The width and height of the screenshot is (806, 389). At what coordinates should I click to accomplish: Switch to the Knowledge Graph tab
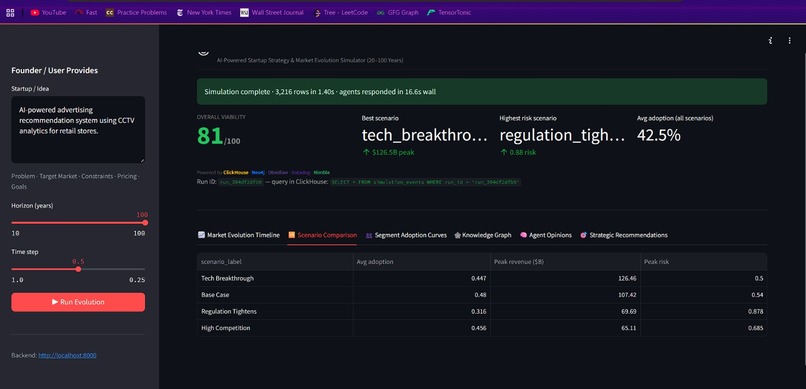483,235
